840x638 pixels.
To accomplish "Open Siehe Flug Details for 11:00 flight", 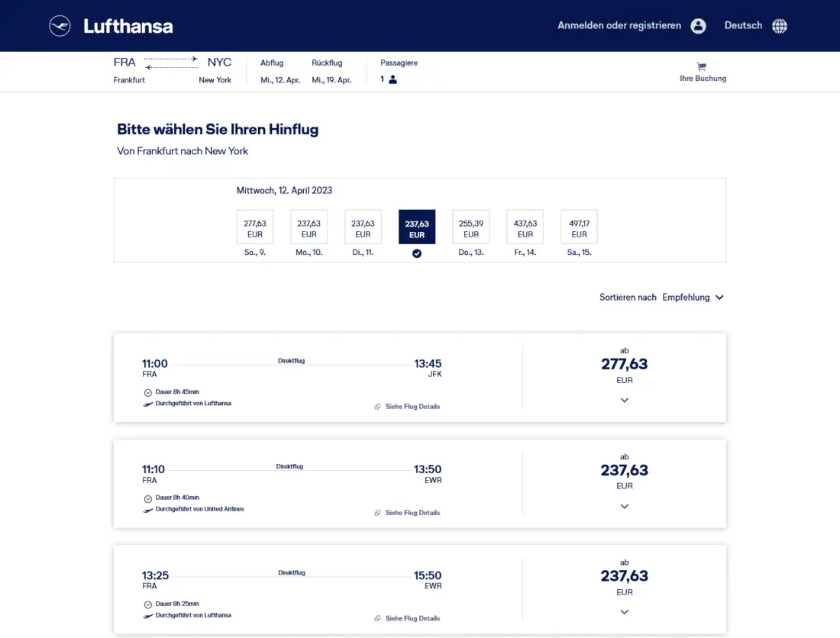I will (412, 407).
